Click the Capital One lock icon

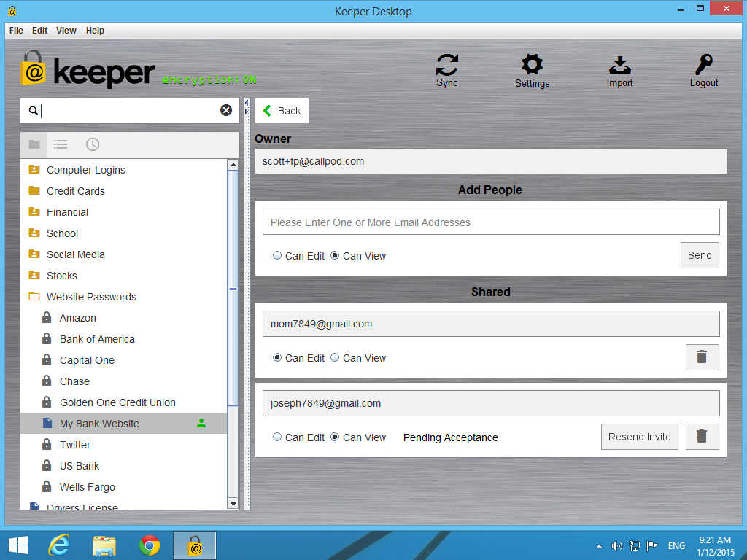coord(47,359)
